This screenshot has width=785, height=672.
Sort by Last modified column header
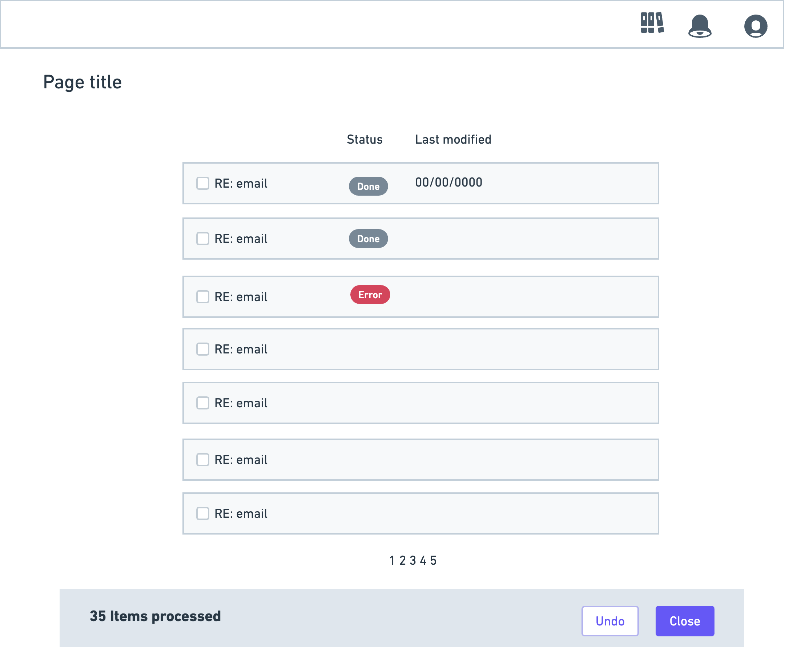[x=453, y=140]
